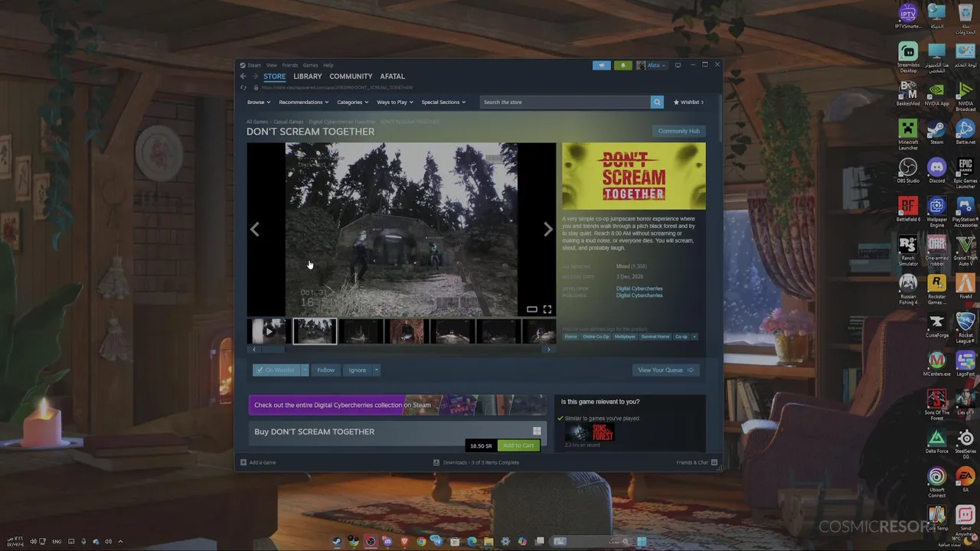The width and height of the screenshot is (980, 551).
Task: Switch to the COMMUNITY tab
Action: click(x=351, y=76)
